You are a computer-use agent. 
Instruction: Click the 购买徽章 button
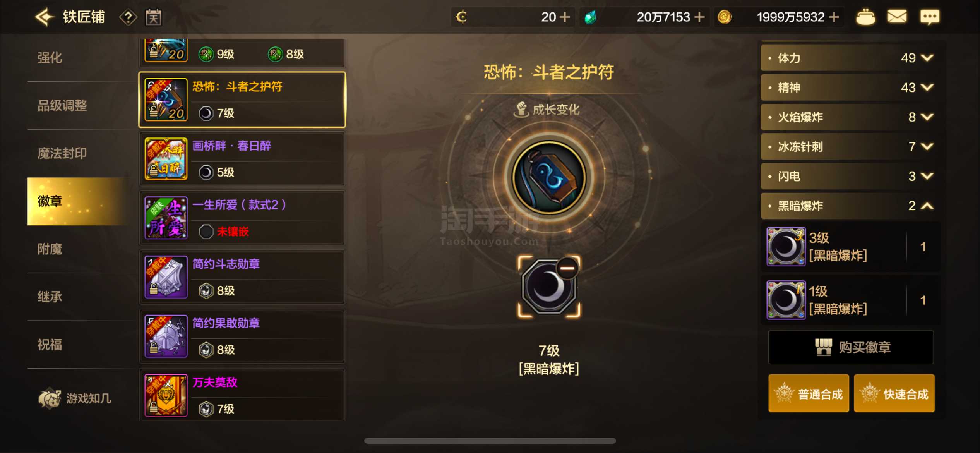tap(851, 347)
